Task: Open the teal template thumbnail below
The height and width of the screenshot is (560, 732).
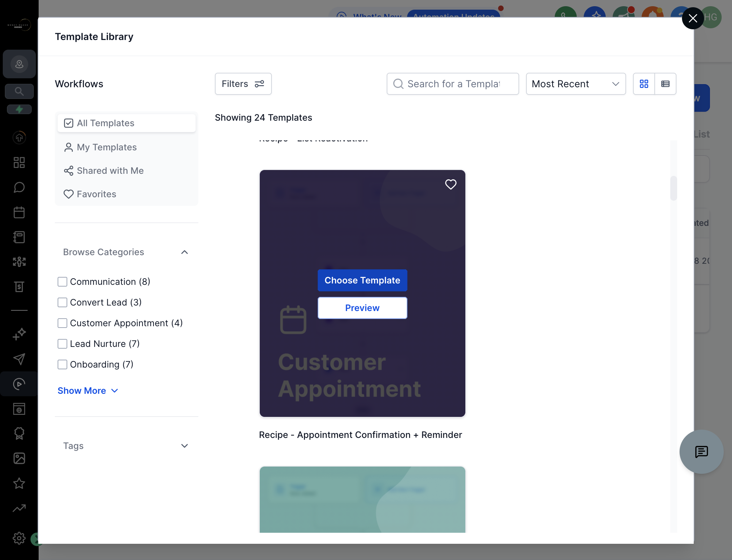Action: (x=362, y=500)
